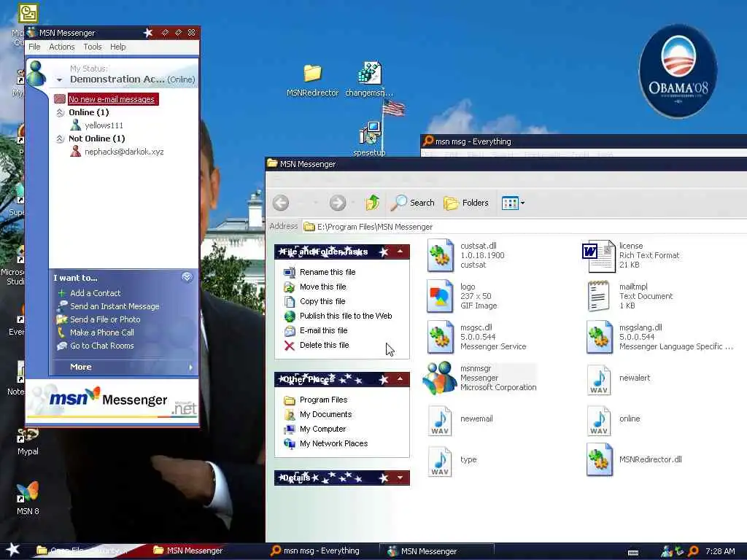Open Mypal desktop shortcut
Viewport: 747px width, 560px height.
click(x=28, y=441)
